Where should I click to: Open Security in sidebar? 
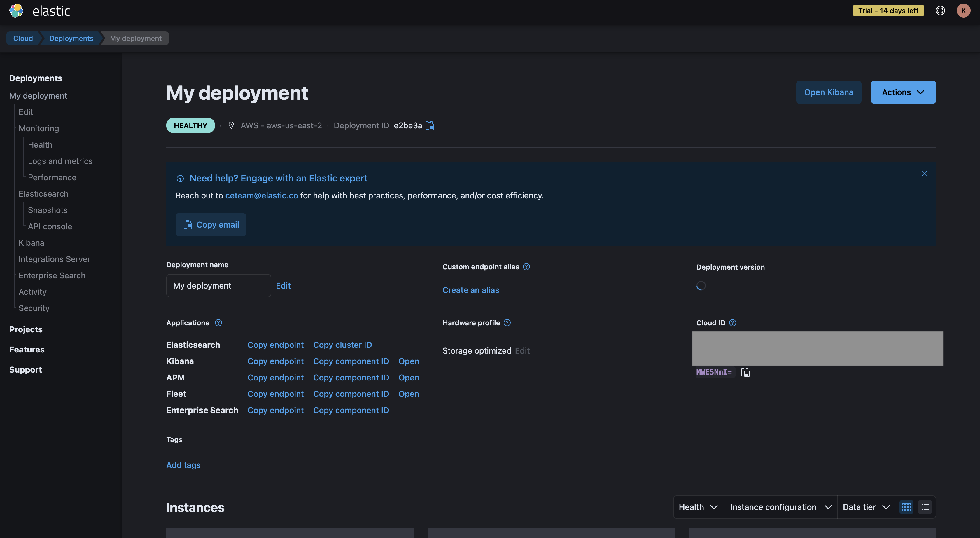[x=34, y=309]
